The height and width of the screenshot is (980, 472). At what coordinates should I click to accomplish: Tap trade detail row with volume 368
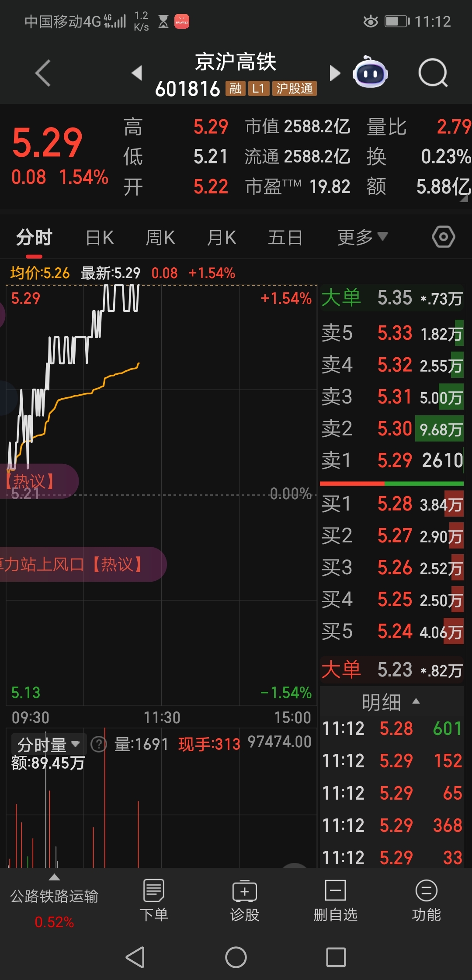pos(392,825)
